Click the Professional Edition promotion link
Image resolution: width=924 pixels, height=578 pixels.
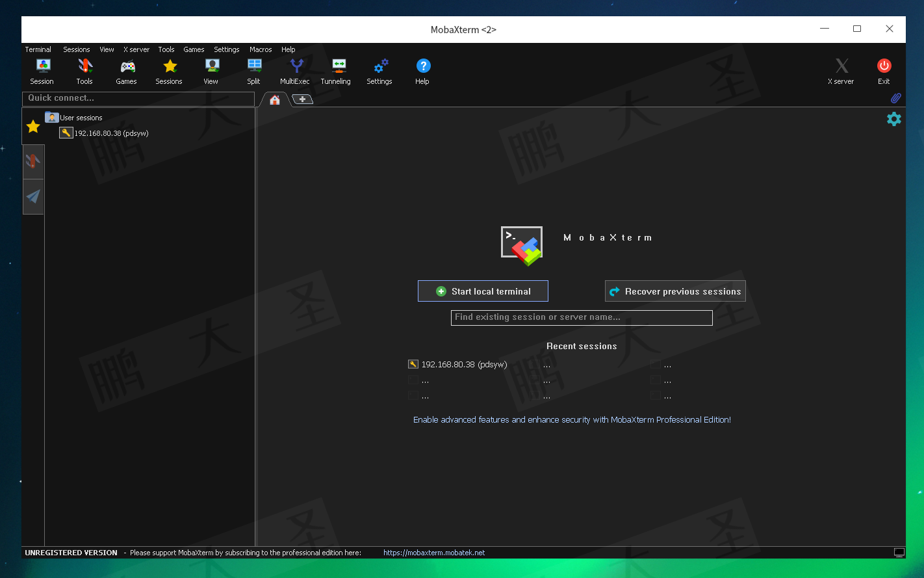pyautogui.click(x=572, y=420)
